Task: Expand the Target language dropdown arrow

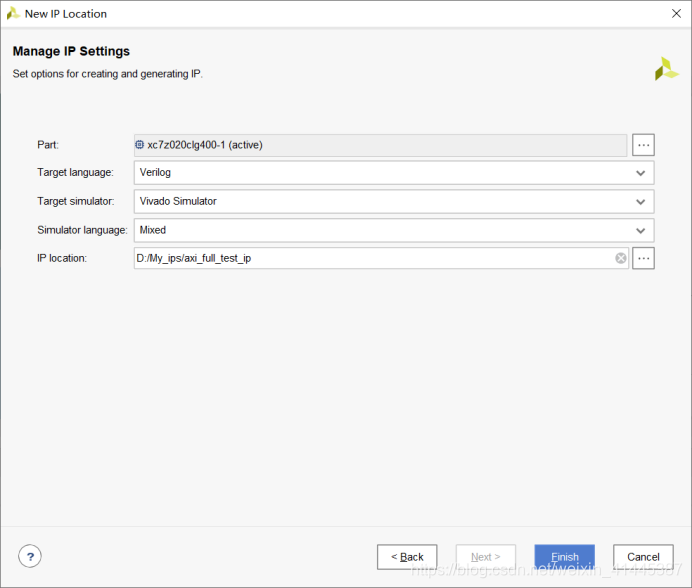Action: [x=641, y=173]
